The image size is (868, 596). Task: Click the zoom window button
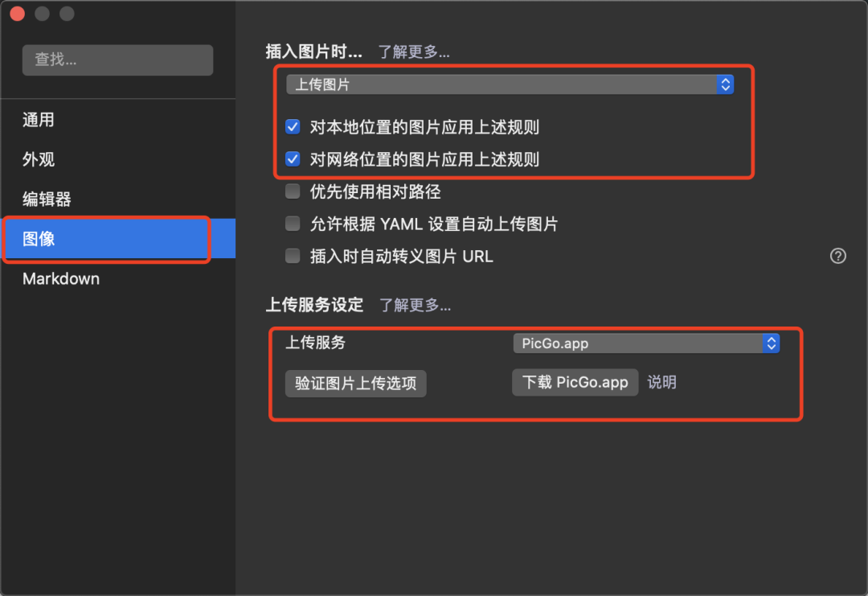coord(67,14)
